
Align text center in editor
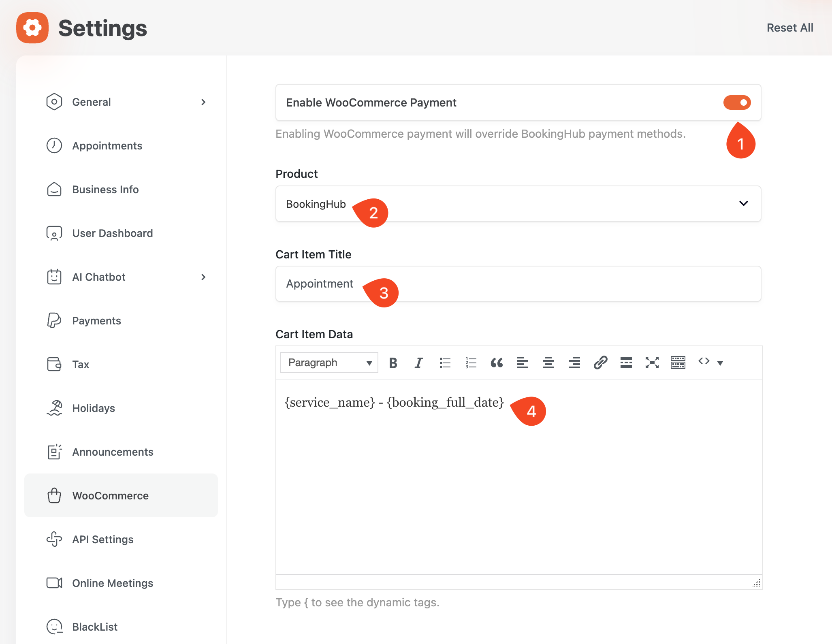[x=548, y=363]
